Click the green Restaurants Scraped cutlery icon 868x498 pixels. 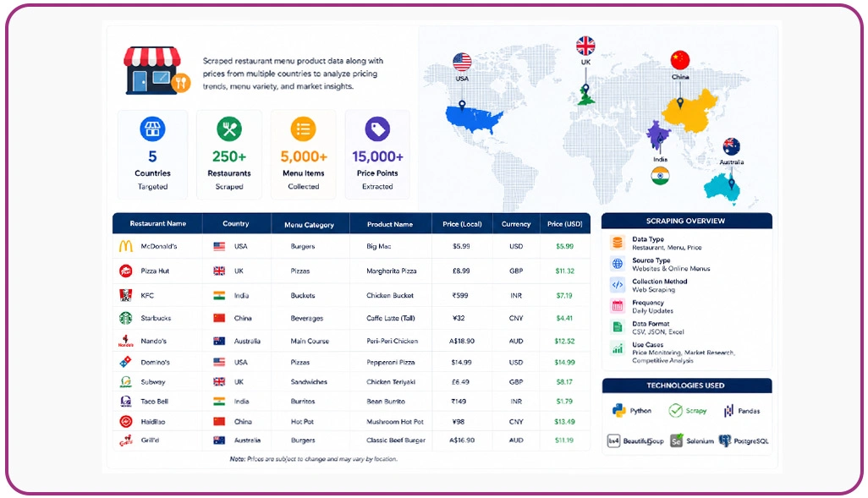[229, 129]
